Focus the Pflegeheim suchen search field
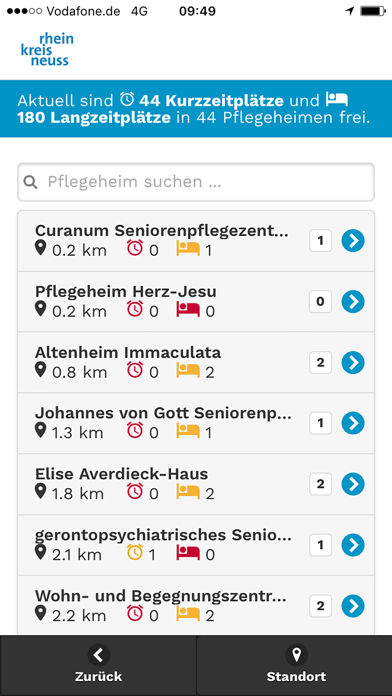Viewport: 392px width, 696px height. (196, 182)
